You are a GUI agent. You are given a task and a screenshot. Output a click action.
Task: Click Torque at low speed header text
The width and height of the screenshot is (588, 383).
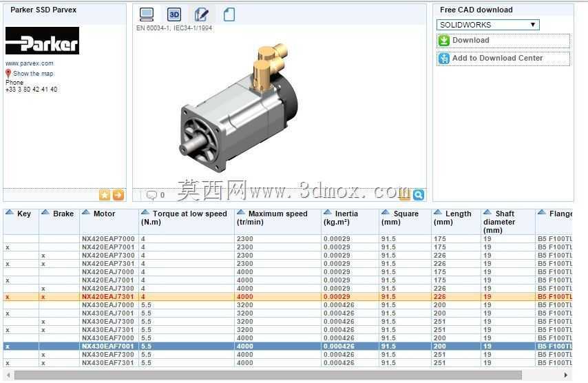coord(190,214)
